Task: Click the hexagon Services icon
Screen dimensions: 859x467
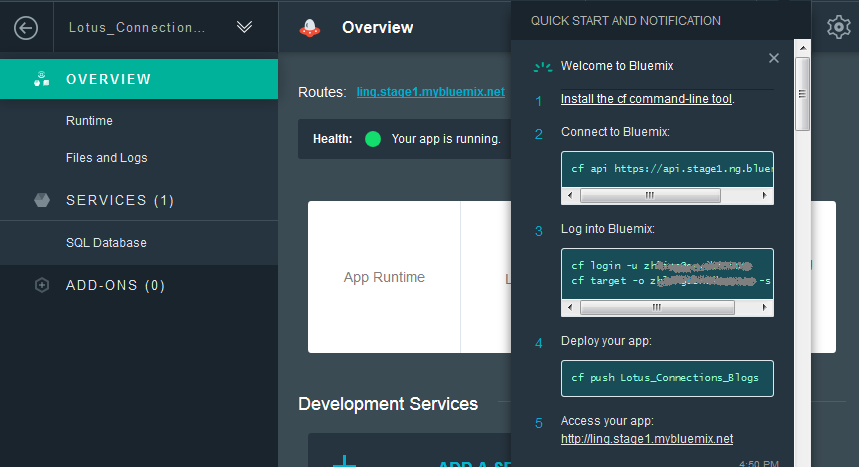Action: [42, 200]
